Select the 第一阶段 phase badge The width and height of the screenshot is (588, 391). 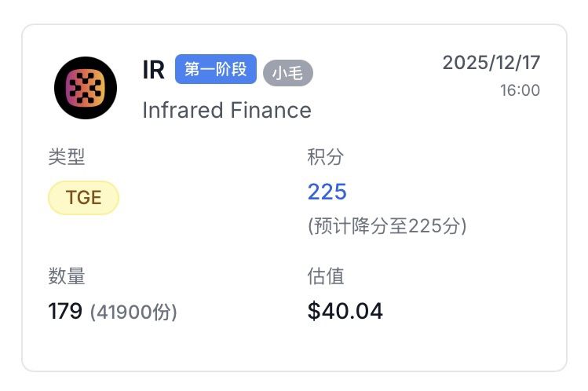pos(215,69)
